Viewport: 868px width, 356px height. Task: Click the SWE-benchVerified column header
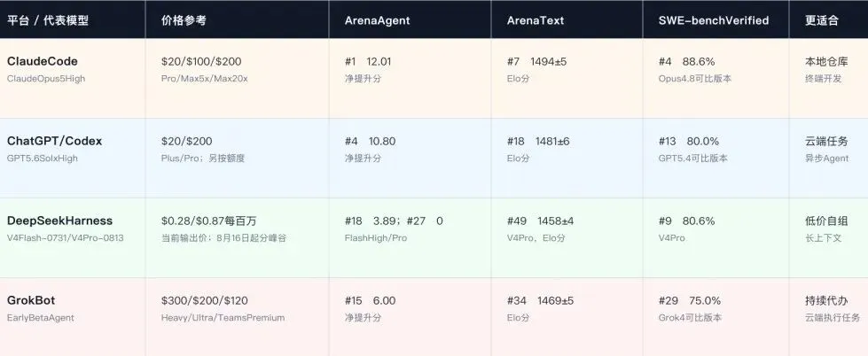[x=714, y=20]
